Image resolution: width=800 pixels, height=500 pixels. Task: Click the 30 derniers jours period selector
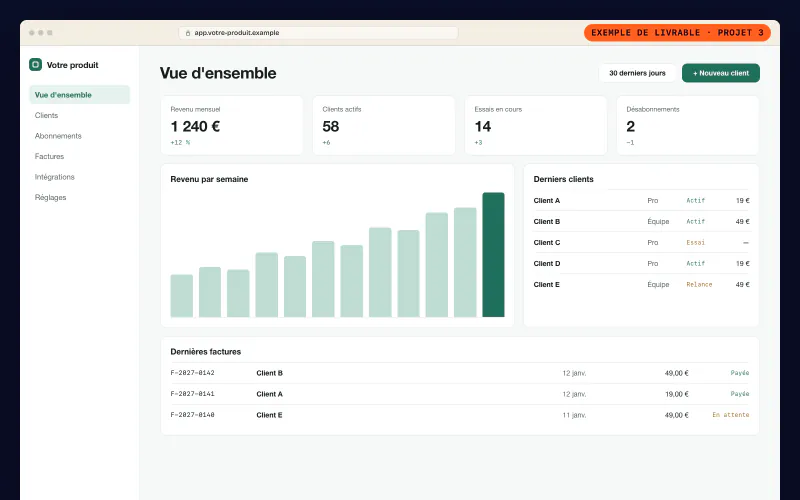click(637, 73)
